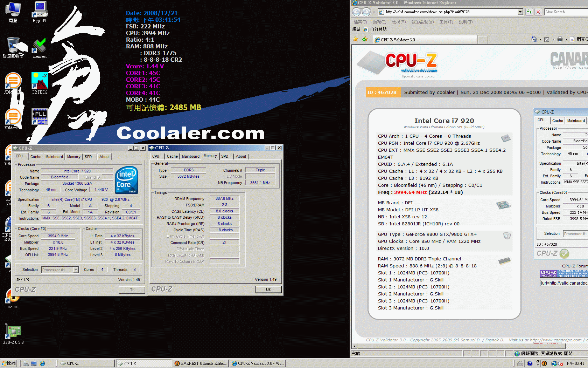588x368 pixels.
Task: Open Processor selection in web CPU-Z panel
Action: click(x=575, y=234)
